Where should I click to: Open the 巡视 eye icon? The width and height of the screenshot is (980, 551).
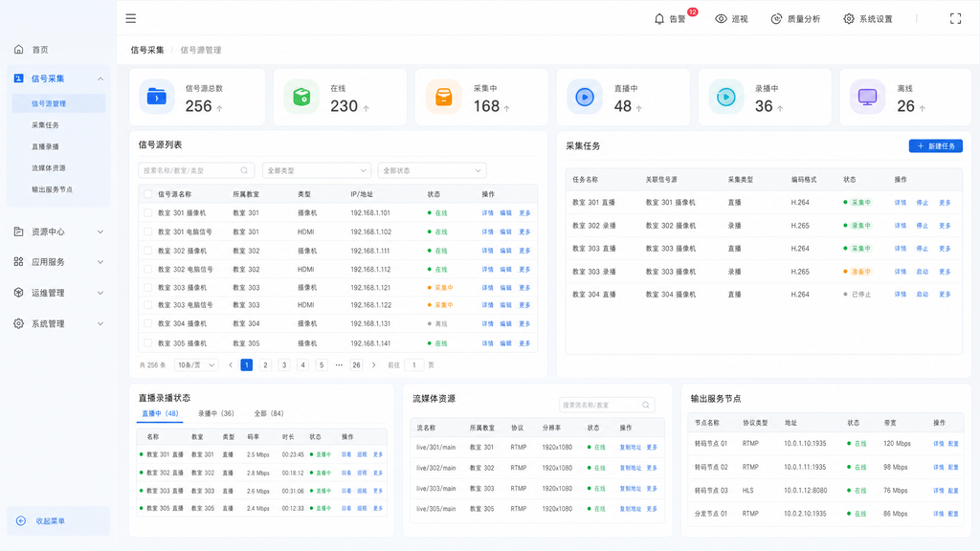(721, 19)
